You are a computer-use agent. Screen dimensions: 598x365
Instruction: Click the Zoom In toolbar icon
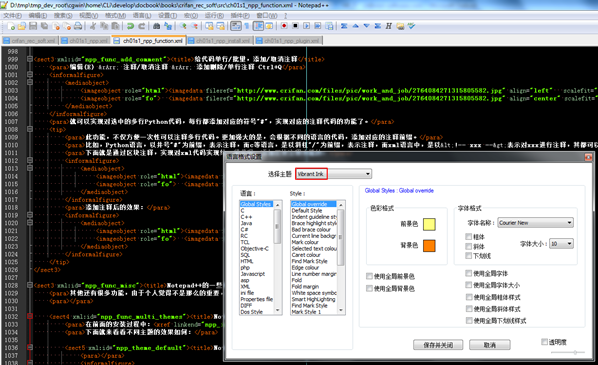pos(183,26)
